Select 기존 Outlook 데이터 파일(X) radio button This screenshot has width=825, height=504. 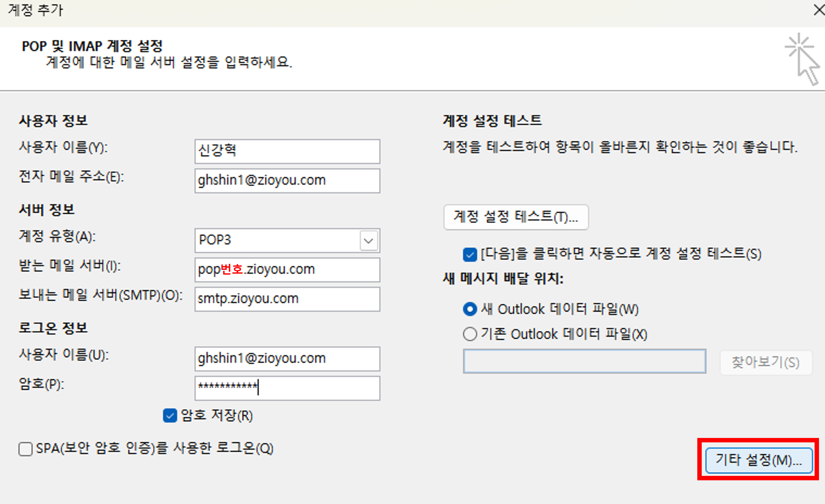[470, 334]
